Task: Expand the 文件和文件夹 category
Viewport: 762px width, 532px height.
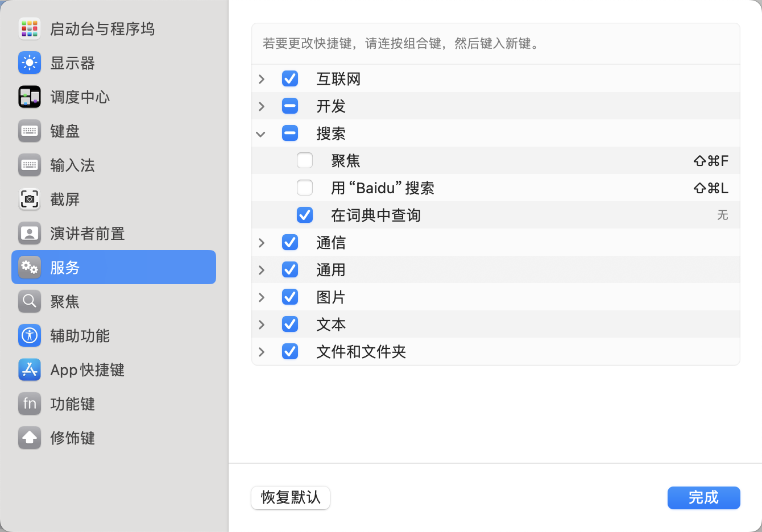Action: coord(262,352)
